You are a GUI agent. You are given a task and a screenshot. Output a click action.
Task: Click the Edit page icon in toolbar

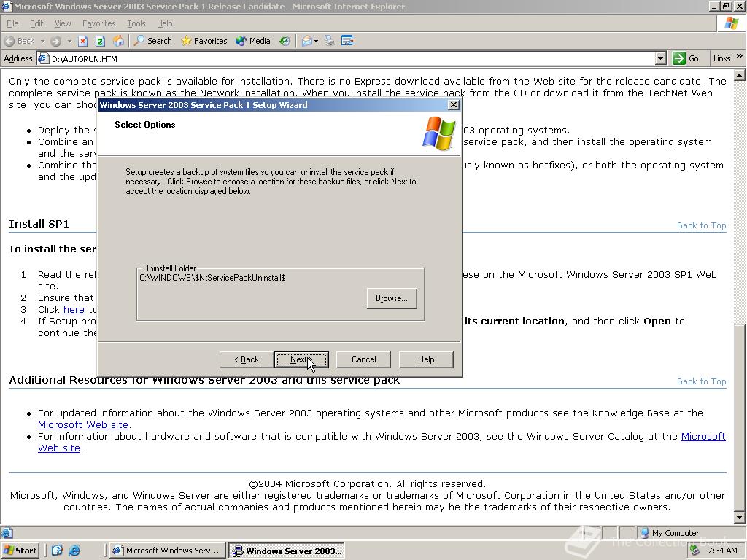coord(347,41)
